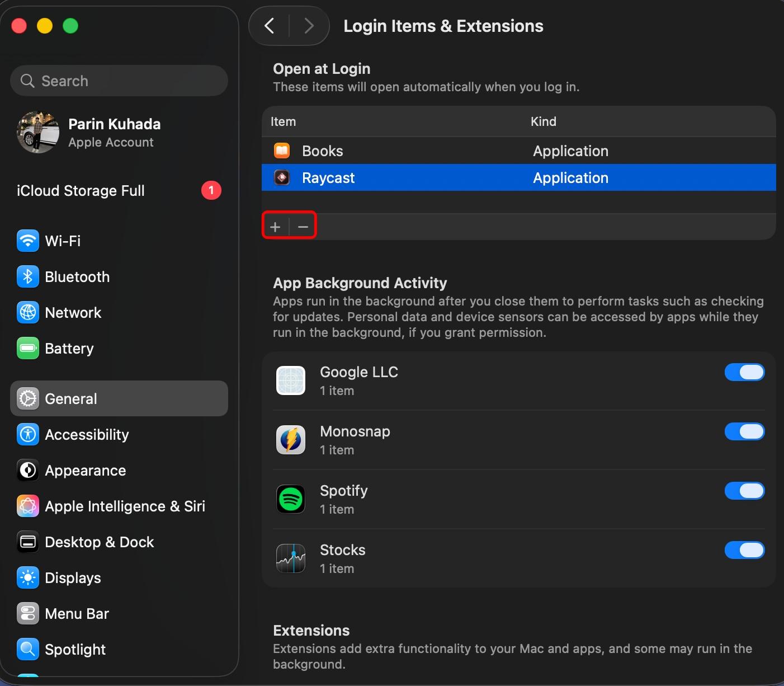
Task: Select the Books login item row
Action: (519, 151)
